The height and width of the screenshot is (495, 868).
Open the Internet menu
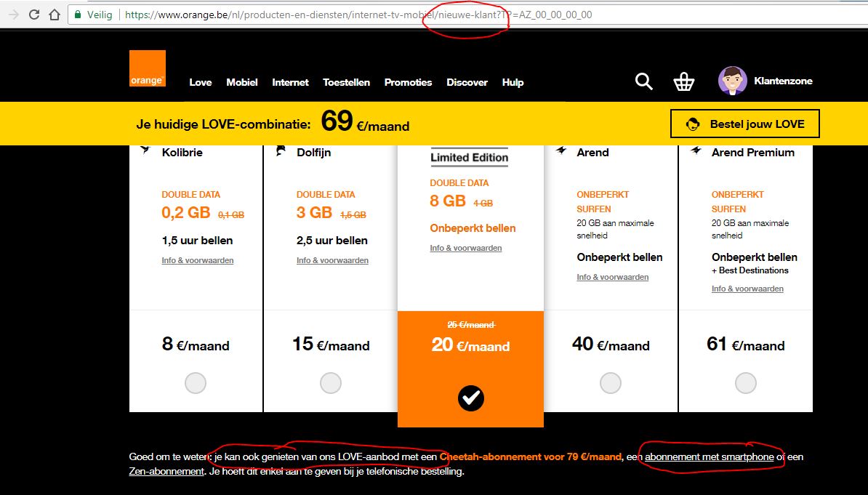pyautogui.click(x=290, y=83)
